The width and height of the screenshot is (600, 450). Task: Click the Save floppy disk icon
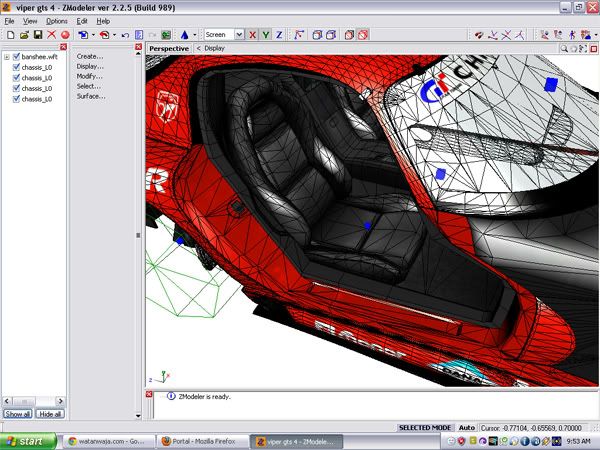tap(37, 35)
